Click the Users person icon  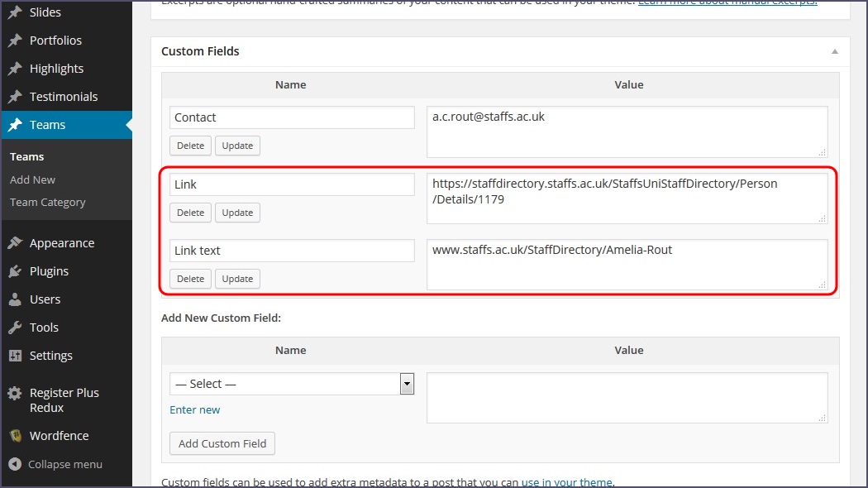[x=15, y=299]
